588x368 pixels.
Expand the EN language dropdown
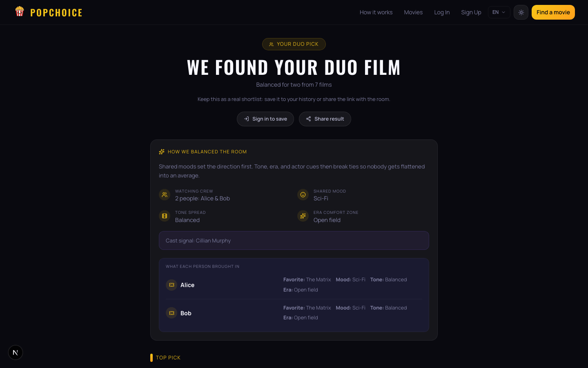point(499,12)
